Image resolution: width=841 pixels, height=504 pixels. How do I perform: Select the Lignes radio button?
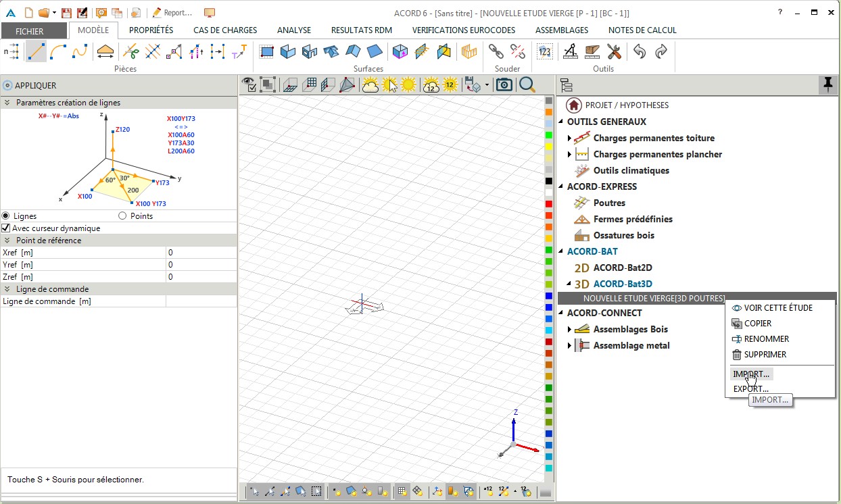(6, 216)
